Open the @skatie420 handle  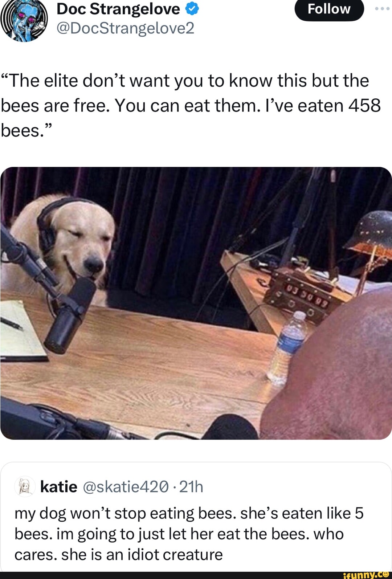(126, 487)
